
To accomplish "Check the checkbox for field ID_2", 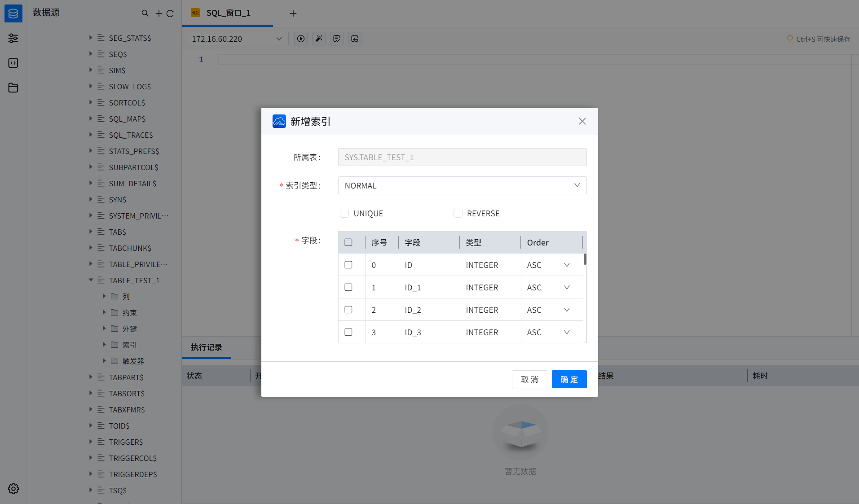I will (x=348, y=310).
